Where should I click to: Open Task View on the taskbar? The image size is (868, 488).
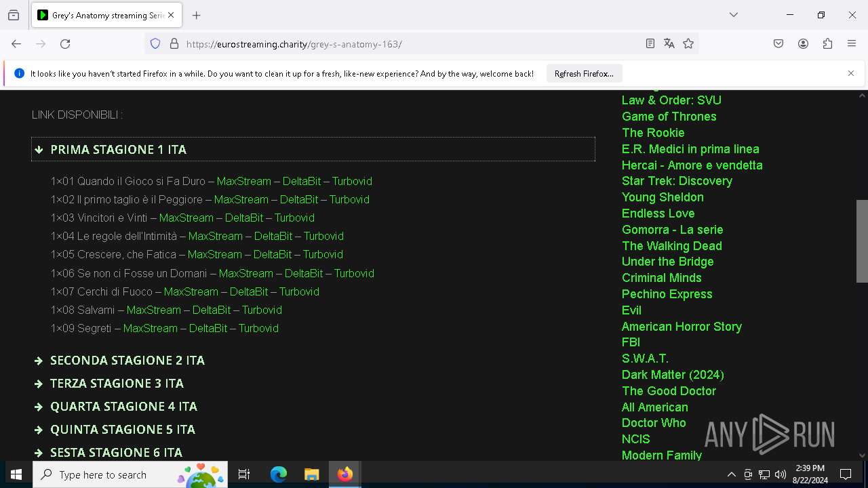(244, 474)
